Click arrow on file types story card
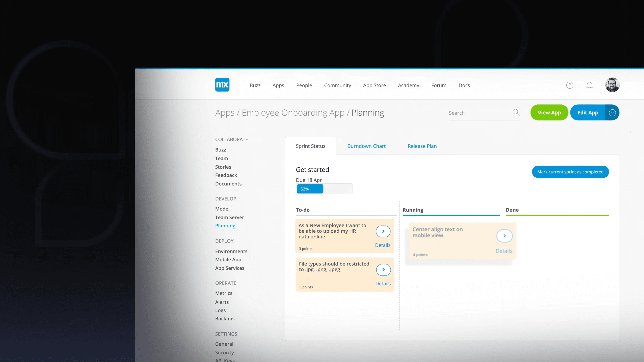The width and height of the screenshot is (644, 362). point(383,270)
